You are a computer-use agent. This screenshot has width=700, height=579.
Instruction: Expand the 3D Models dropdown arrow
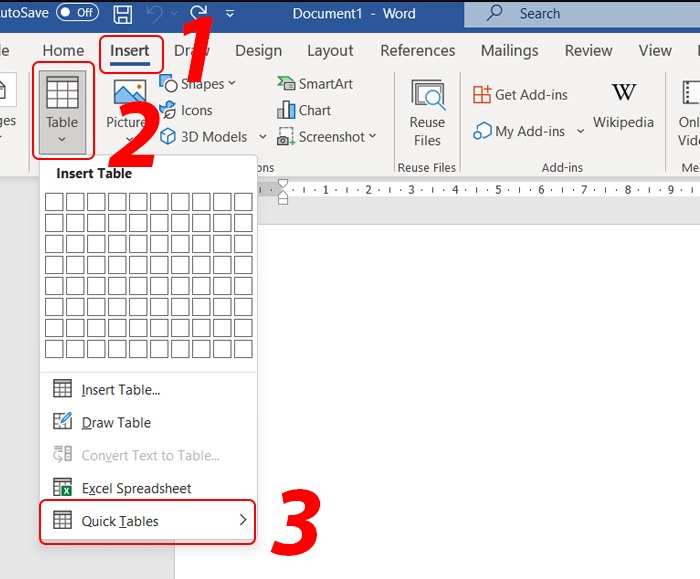click(x=263, y=137)
